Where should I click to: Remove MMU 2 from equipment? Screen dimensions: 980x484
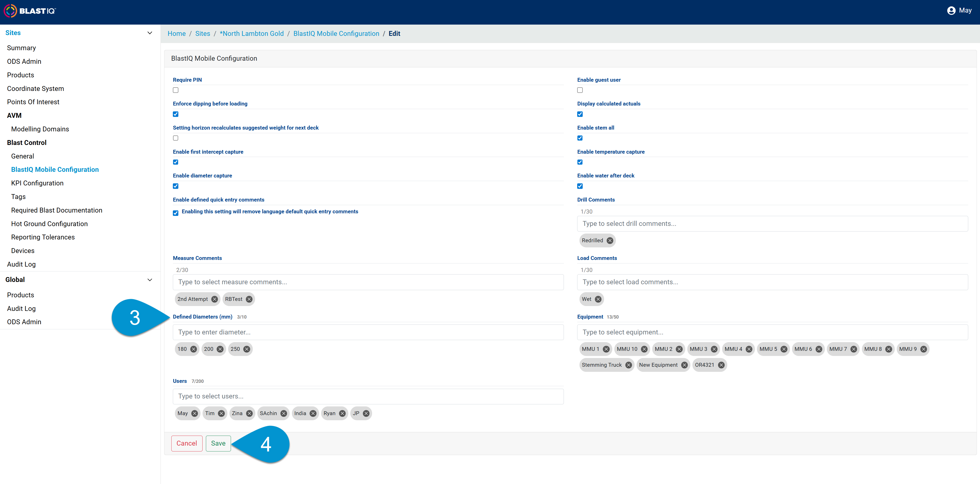coord(679,349)
